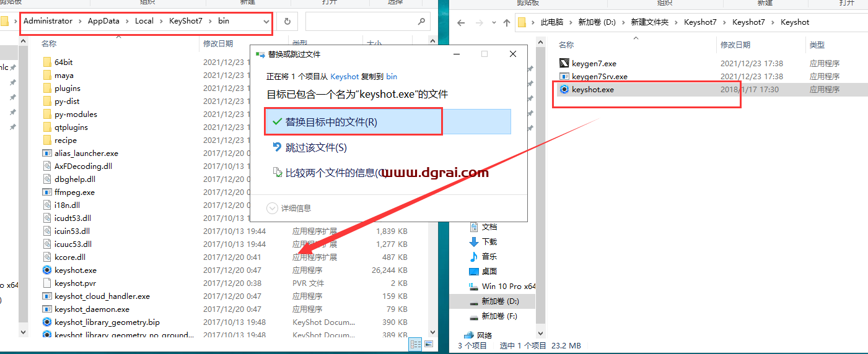
Task: Sort left window by 修改日期 column
Action: 218,44
